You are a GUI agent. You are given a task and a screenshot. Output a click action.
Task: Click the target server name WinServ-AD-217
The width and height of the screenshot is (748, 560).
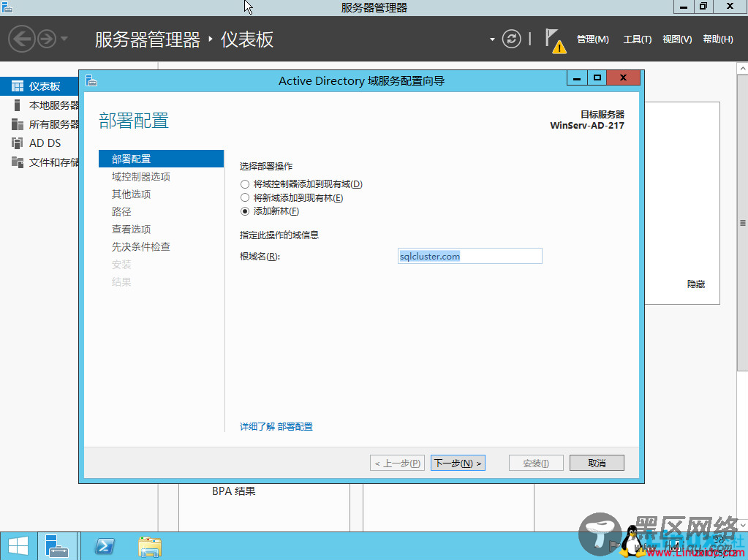tap(587, 126)
